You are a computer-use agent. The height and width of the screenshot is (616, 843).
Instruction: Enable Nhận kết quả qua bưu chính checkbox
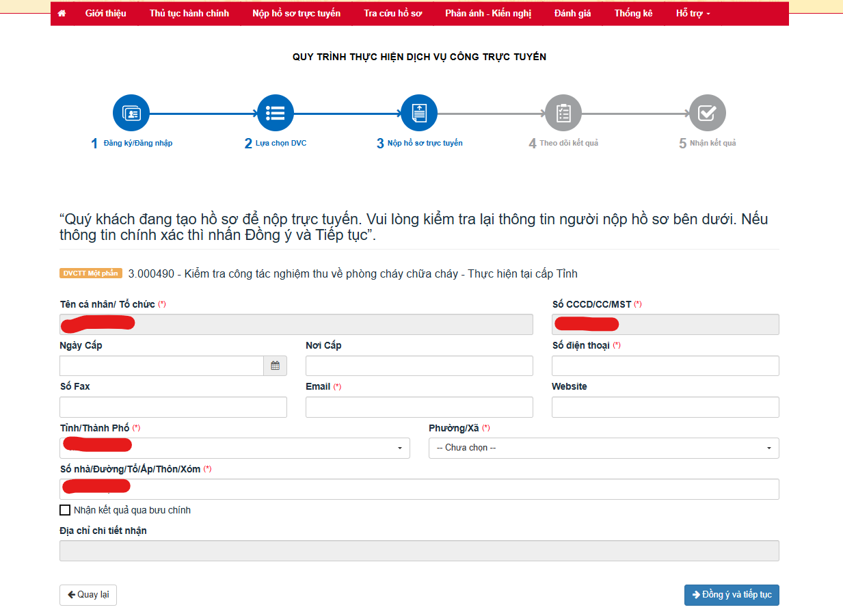pyautogui.click(x=65, y=510)
